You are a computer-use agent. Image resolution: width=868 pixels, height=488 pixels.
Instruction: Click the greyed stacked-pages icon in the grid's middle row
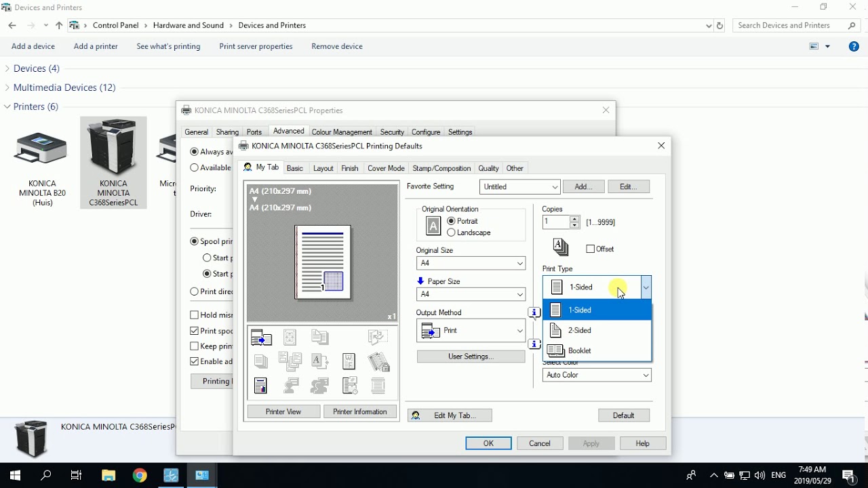click(261, 361)
